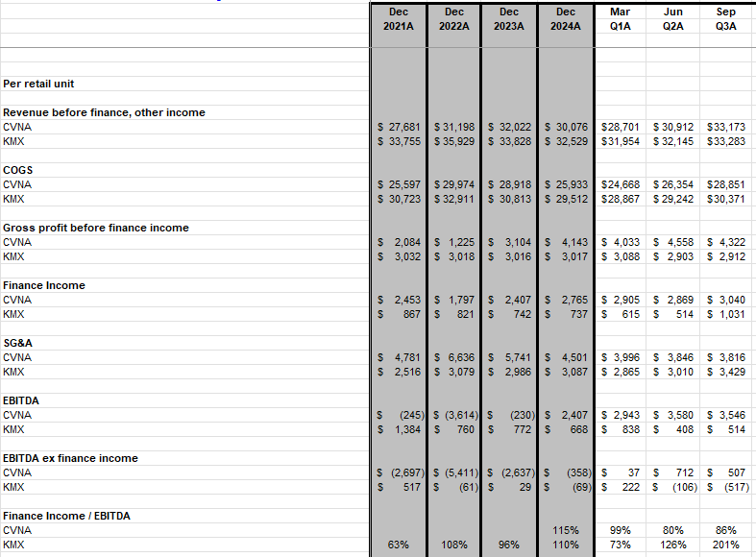
Task: Click gross profit cell 4,143
Action: (566, 242)
